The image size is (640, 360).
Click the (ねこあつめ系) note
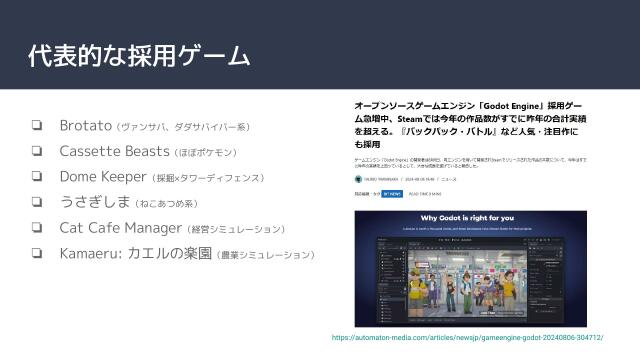(x=166, y=203)
